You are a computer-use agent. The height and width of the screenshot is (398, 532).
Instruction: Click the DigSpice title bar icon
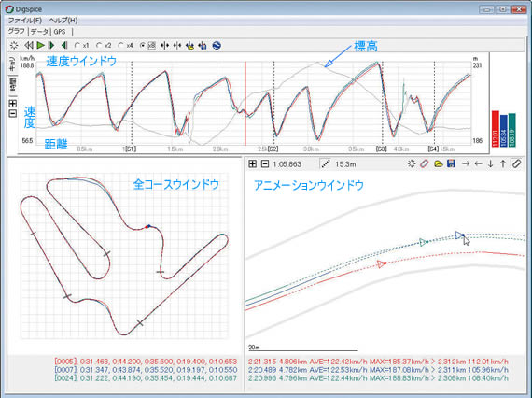point(9,9)
